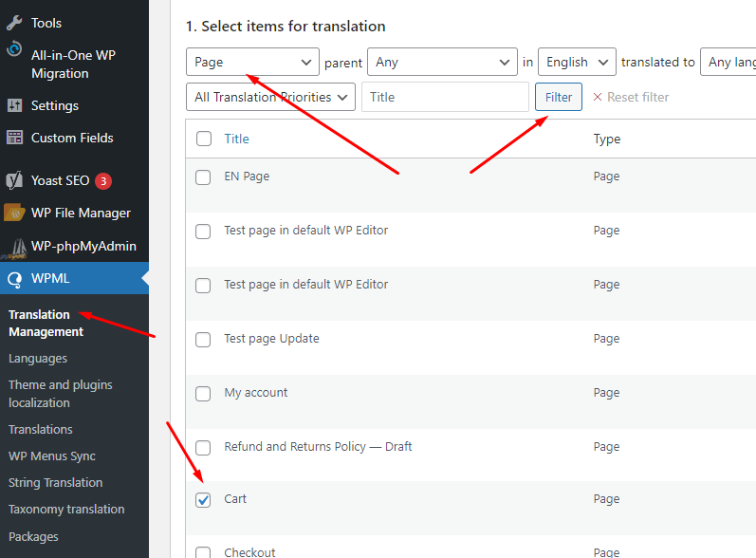Open the Page post type dropdown
Viewport: 756px width, 558px height.
pyautogui.click(x=252, y=63)
